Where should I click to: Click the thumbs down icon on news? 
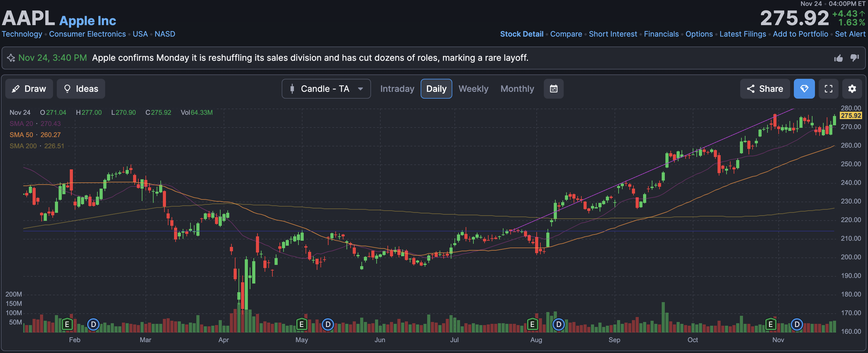pos(854,58)
